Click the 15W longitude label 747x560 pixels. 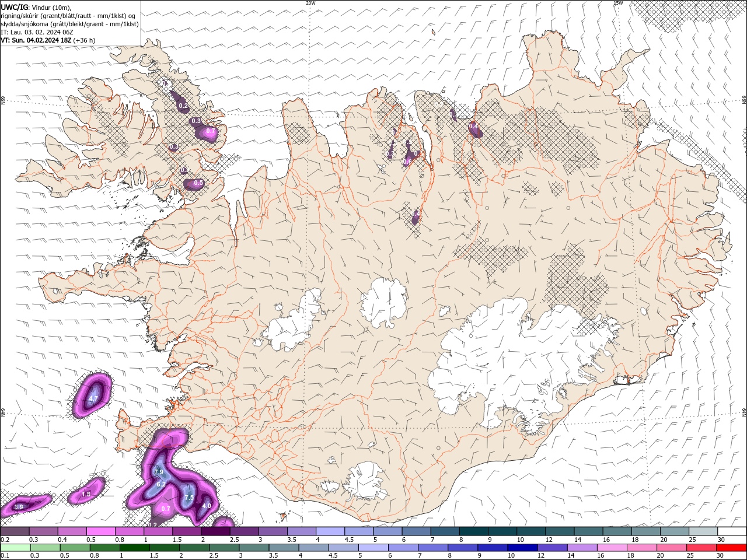click(618, 3)
